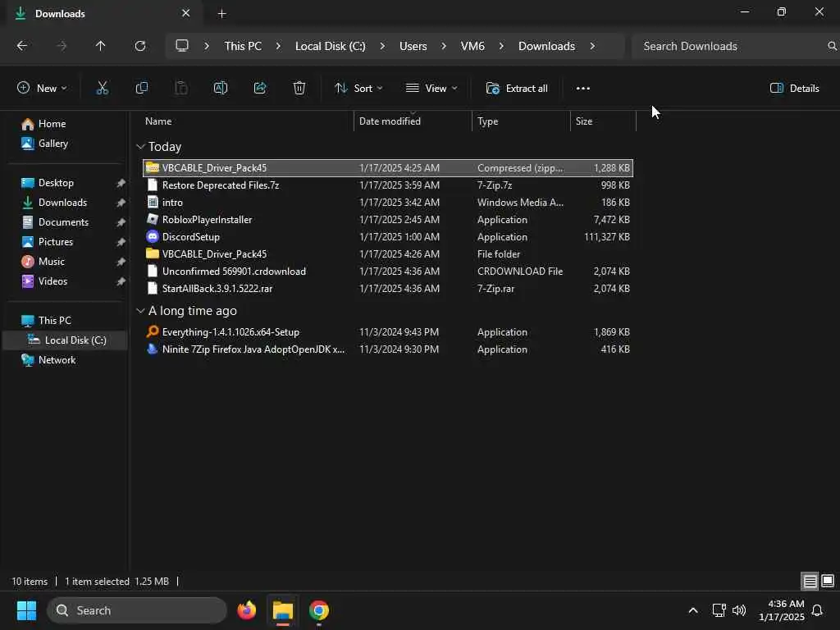This screenshot has width=840, height=630.
Task: Open notifications bell icon
Action: tap(818, 610)
